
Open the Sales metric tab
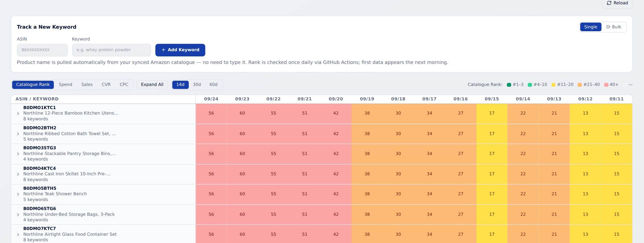click(x=87, y=85)
